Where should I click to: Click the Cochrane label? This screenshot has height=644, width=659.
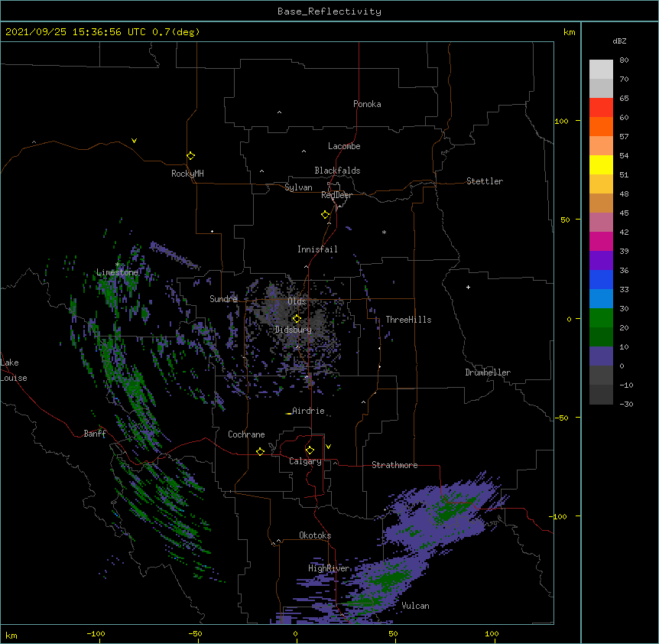pos(246,434)
